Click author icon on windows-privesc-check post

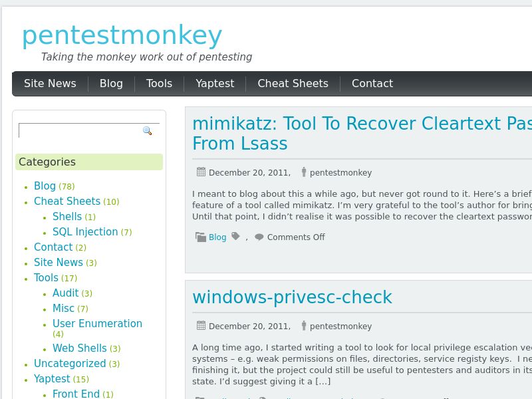[304, 326]
